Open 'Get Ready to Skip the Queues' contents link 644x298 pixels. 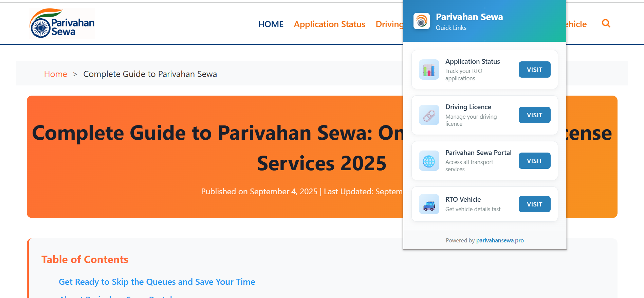click(x=157, y=282)
